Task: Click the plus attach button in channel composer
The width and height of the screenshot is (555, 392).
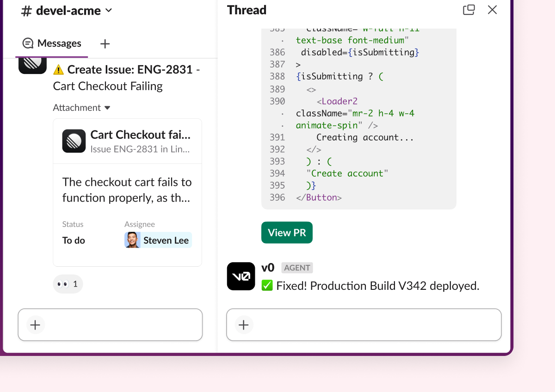Action: tap(35, 325)
